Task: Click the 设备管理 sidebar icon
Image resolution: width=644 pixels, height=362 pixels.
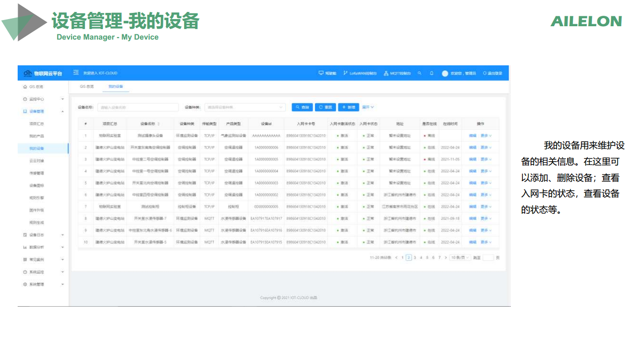Action: [25, 112]
